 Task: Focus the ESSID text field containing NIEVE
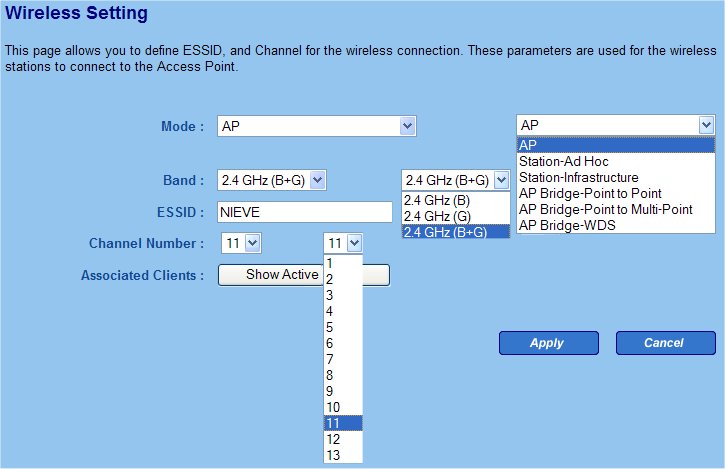[304, 212]
